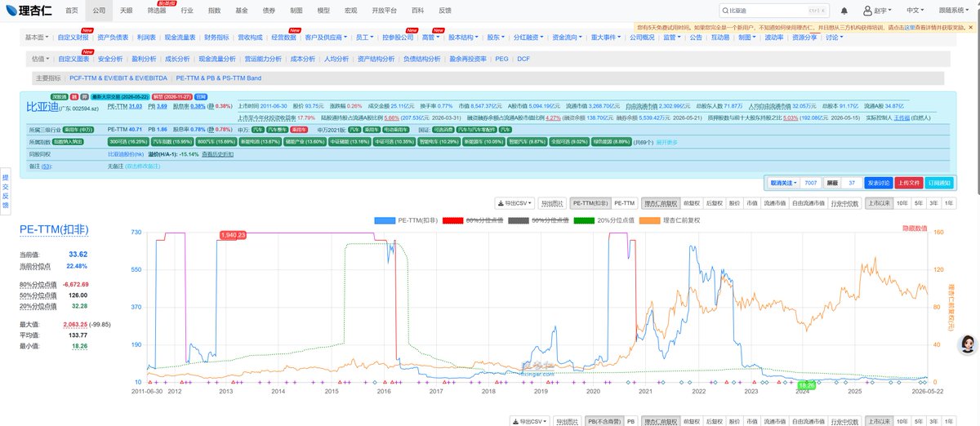Screen dimensions: 980x426
Task: Switch PE chart overlay to 行业中位数
Action: 845,203
